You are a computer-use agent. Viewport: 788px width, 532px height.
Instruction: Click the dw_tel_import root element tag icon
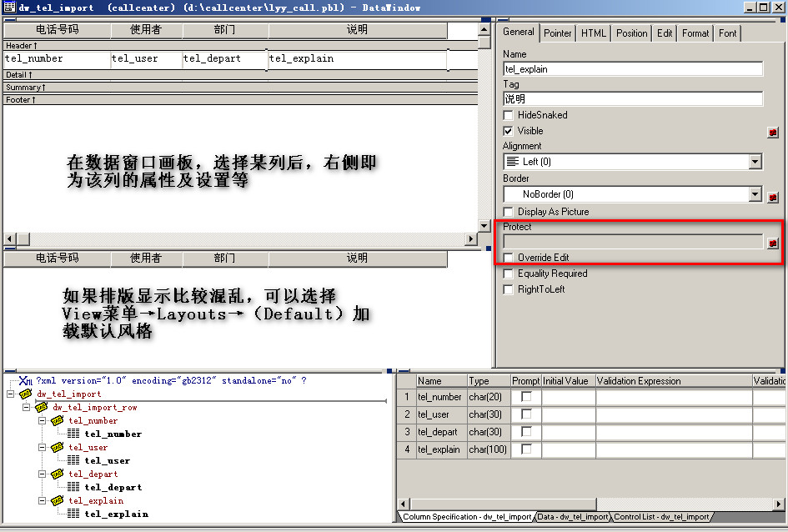coord(26,394)
